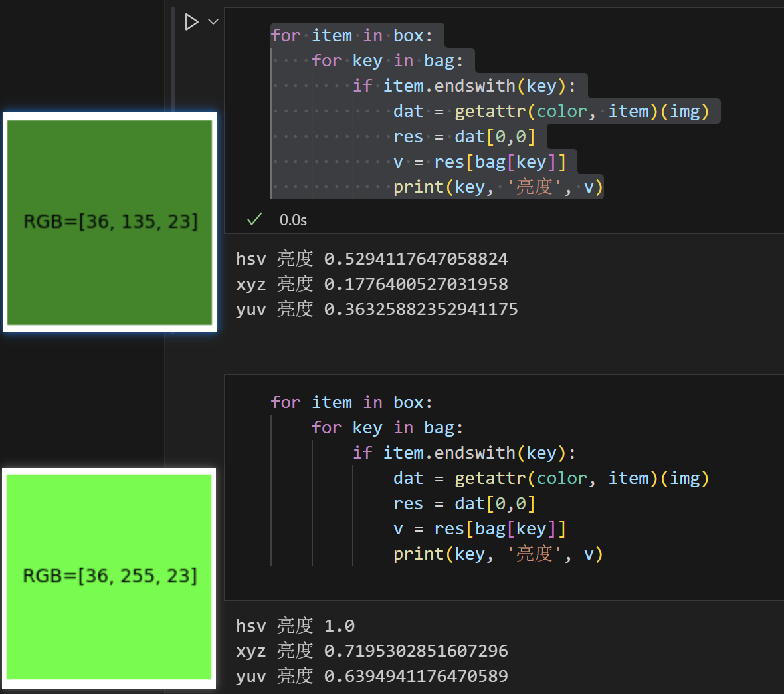The image size is (784, 694).
Task: Click the 0.0s execution time label
Action: click(293, 219)
